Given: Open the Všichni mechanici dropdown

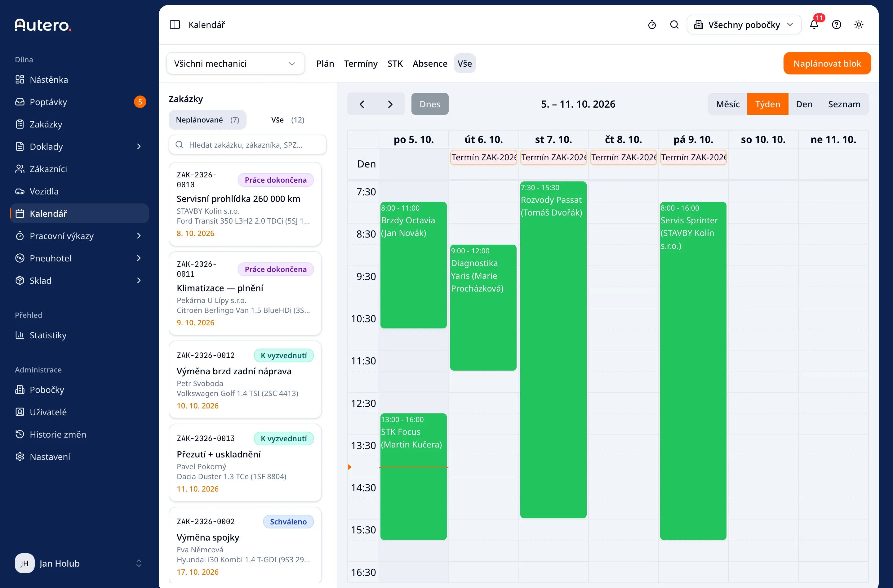Looking at the screenshot, I should tap(235, 63).
